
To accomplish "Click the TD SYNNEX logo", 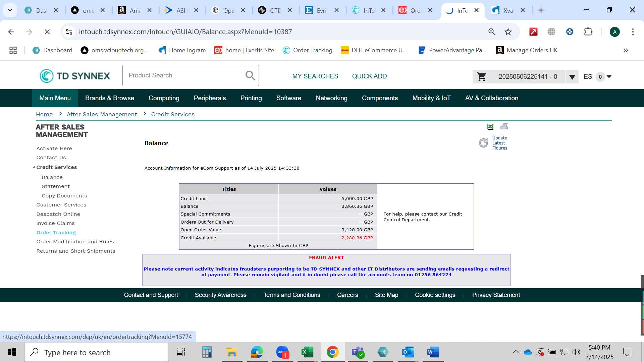I will click(x=75, y=76).
